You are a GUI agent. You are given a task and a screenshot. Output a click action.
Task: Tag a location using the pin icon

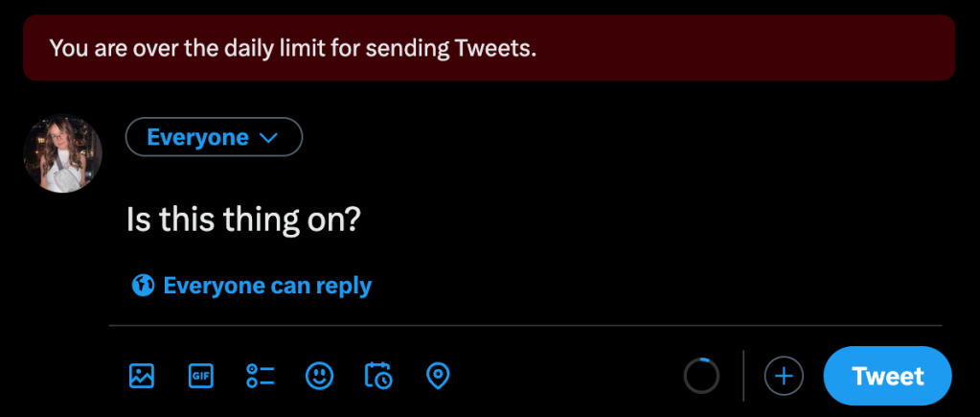438,376
